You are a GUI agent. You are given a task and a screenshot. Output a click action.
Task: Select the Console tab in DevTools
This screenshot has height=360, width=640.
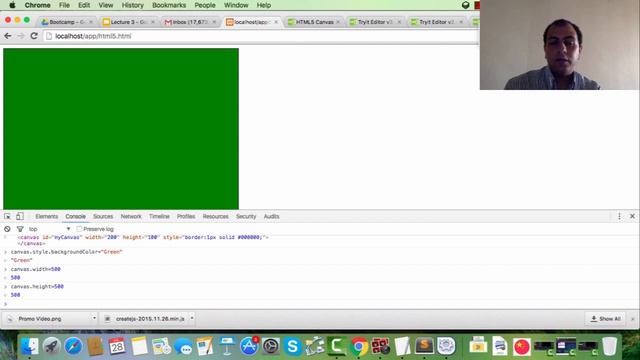click(x=76, y=216)
